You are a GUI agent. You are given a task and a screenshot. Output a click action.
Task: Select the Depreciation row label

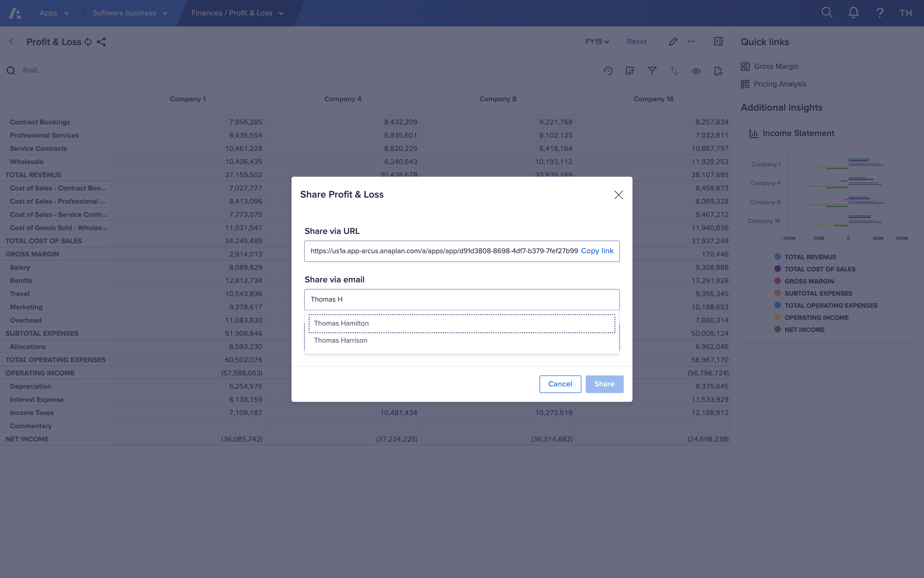tap(31, 386)
